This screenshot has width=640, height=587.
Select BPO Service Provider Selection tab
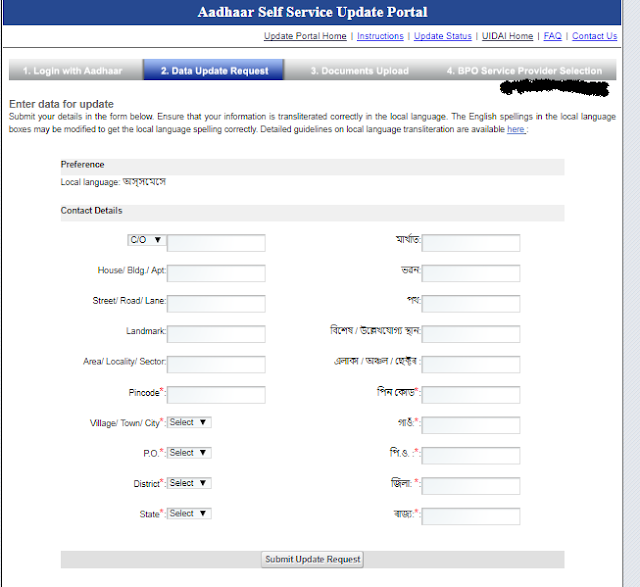(524, 70)
